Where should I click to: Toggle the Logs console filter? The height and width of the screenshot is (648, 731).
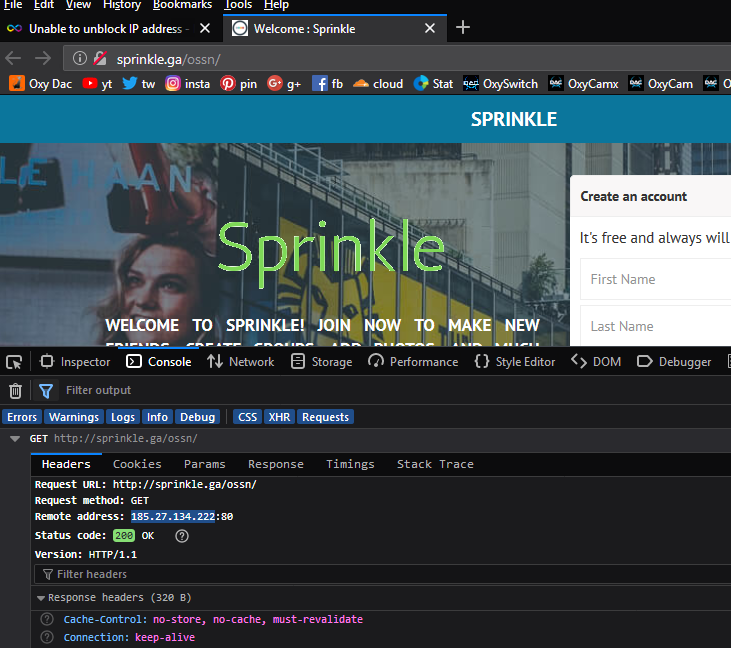[x=123, y=417]
